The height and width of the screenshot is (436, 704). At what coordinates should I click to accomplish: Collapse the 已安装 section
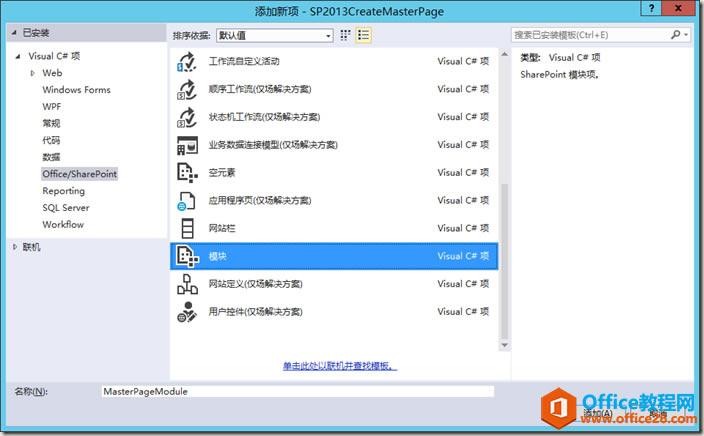click(x=14, y=33)
